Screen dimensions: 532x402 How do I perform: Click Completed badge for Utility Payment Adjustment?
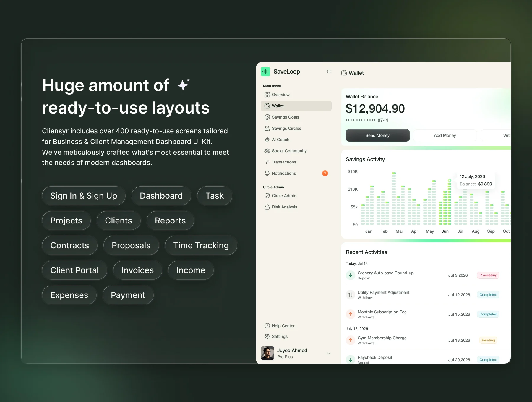(488, 295)
